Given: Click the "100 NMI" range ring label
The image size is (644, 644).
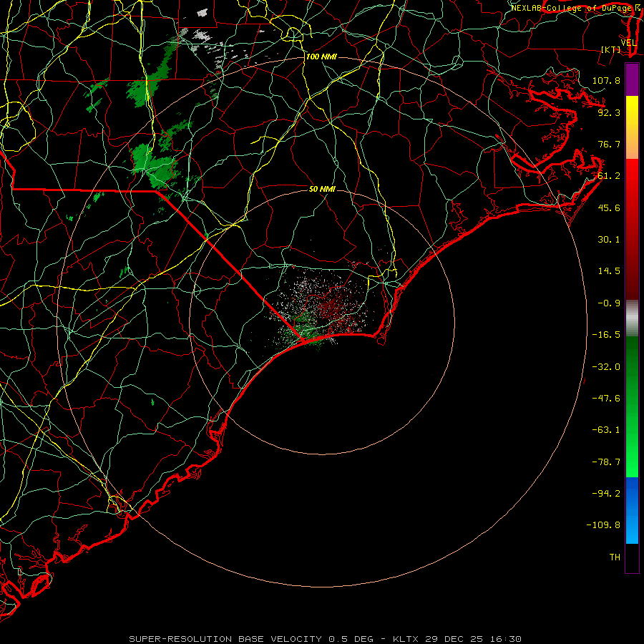Looking at the screenshot, I should pos(321,57).
